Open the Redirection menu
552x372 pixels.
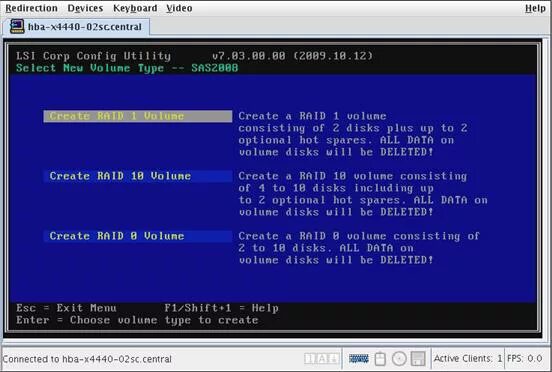32,8
